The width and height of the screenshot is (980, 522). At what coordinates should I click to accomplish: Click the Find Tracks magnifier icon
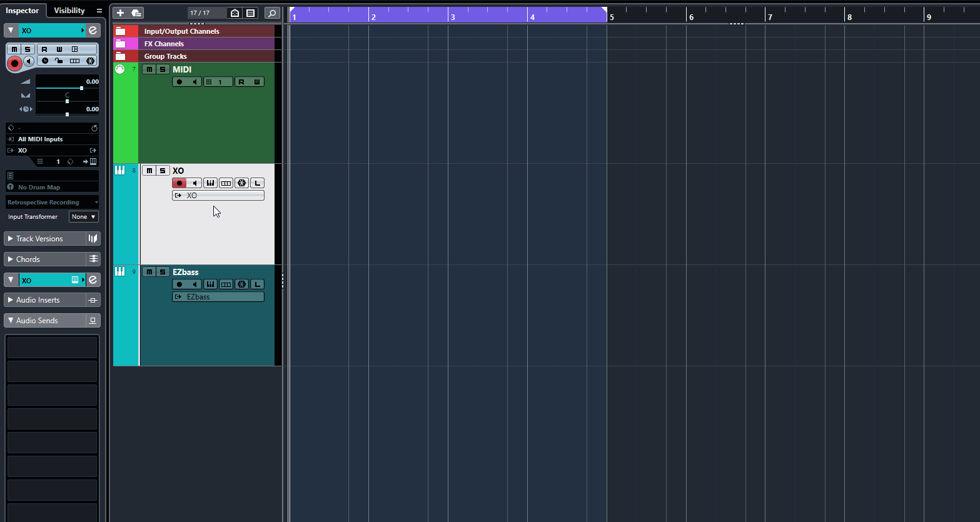click(x=272, y=13)
